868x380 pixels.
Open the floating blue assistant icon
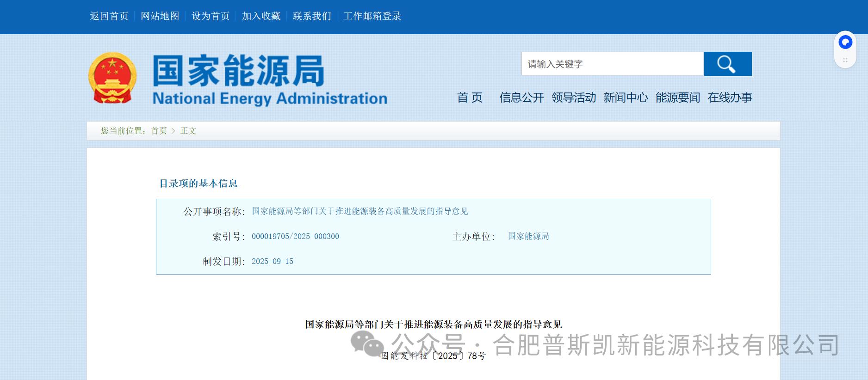click(845, 43)
